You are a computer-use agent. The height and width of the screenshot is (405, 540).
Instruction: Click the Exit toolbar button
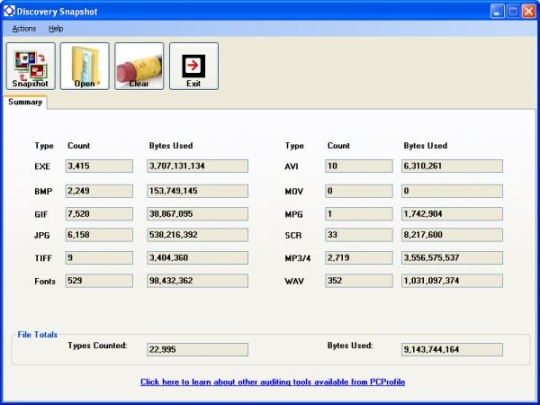[194, 66]
